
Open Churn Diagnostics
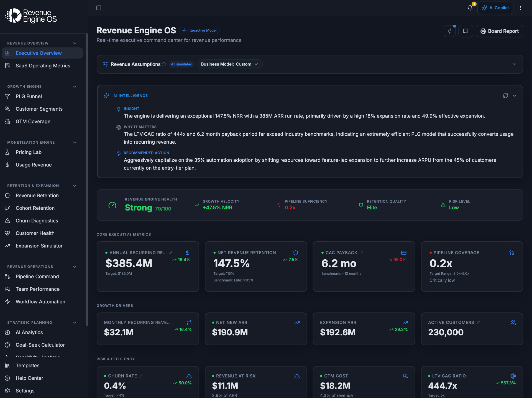[42, 221]
